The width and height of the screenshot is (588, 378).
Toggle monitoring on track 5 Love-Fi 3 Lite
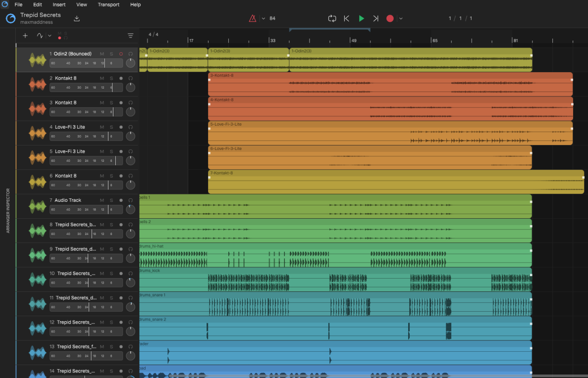(x=130, y=151)
